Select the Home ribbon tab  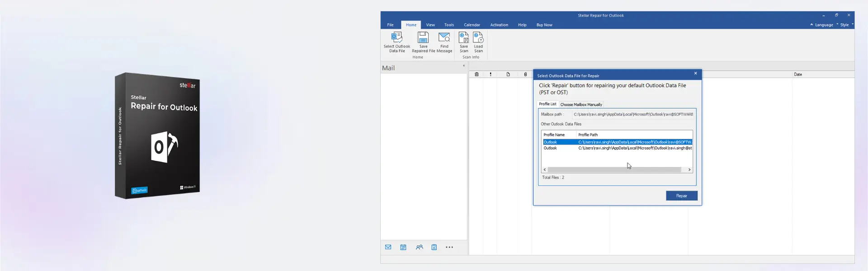(411, 25)
